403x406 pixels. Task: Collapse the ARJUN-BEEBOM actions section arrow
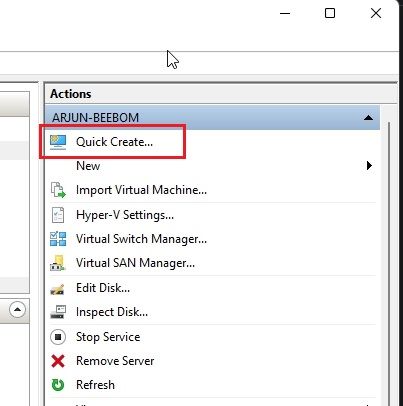[x=368, y=118]
